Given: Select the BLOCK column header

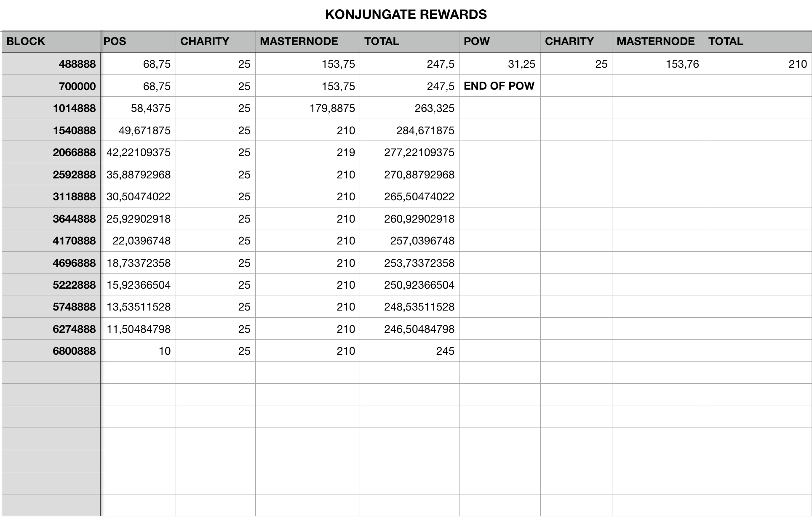Looking at the screenshot, I should coord(26,41).
